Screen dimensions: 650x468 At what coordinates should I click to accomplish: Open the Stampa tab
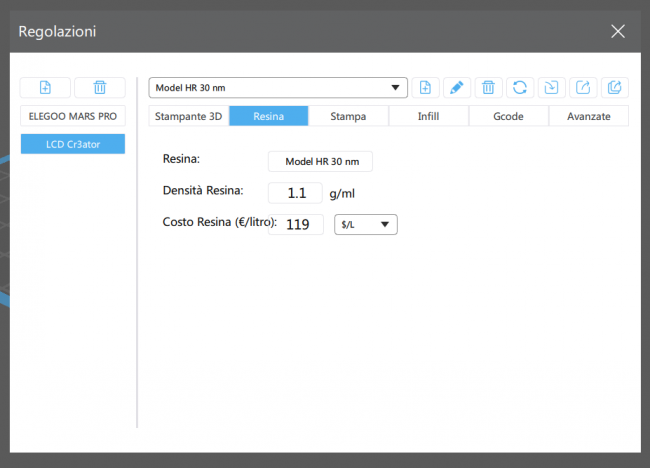point(349,116)
